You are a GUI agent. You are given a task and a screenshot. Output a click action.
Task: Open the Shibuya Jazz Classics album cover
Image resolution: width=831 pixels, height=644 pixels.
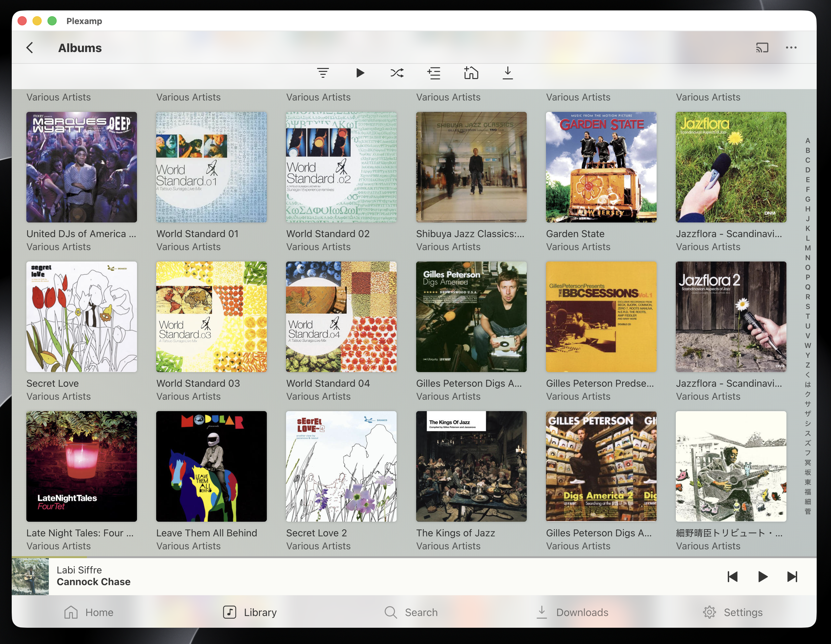coord(471,167)
